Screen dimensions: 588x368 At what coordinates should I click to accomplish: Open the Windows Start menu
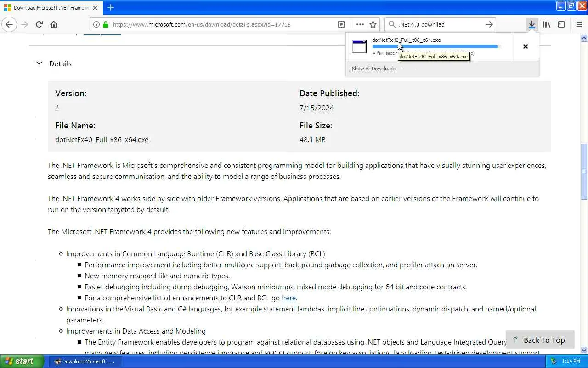point(22,361)
